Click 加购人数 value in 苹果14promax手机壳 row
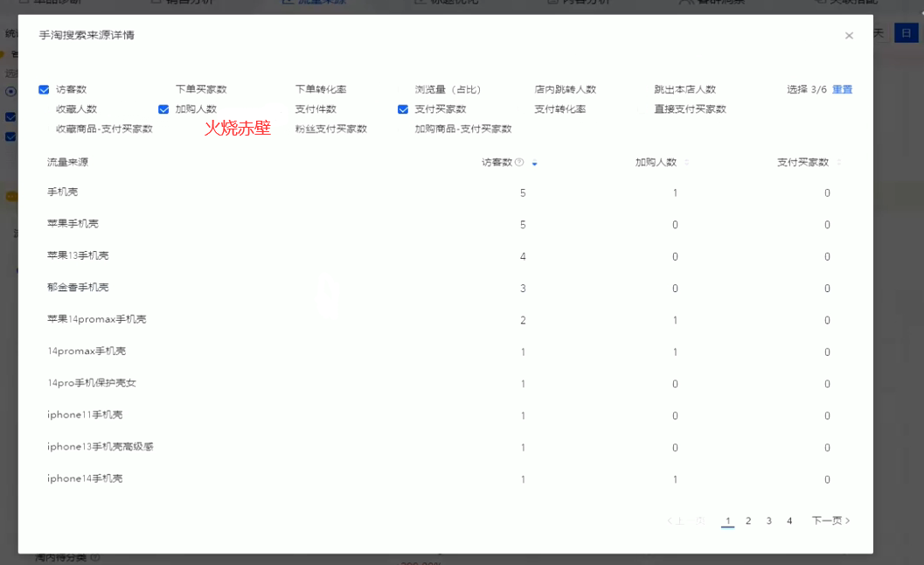924x565 pixels. 676,320
